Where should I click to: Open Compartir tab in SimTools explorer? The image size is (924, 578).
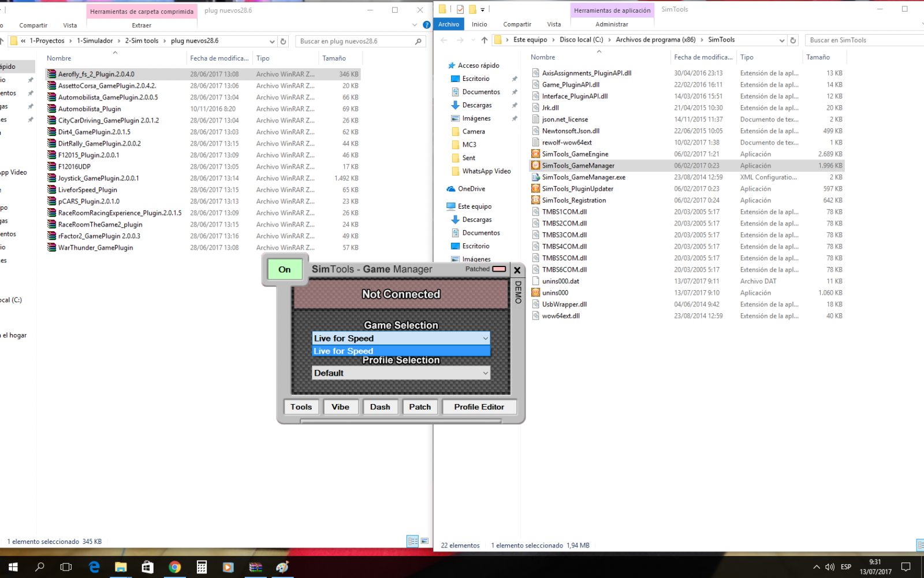[517, 24]
